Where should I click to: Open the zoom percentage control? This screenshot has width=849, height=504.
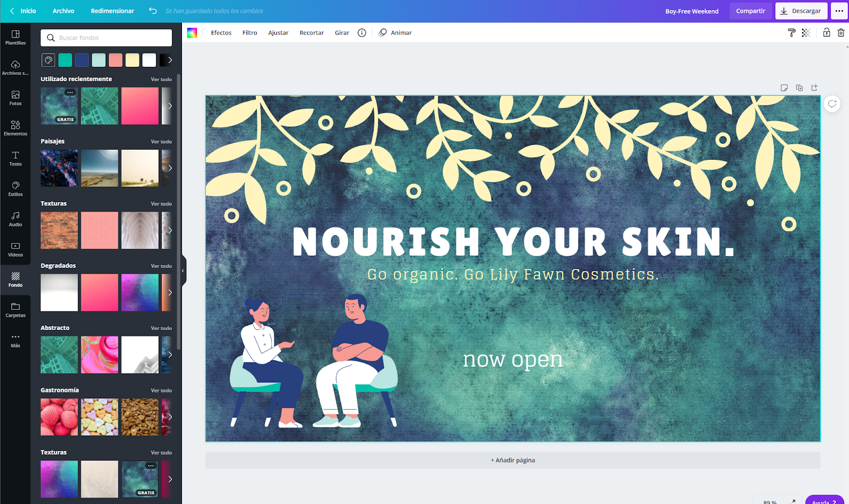click(770, 501)
